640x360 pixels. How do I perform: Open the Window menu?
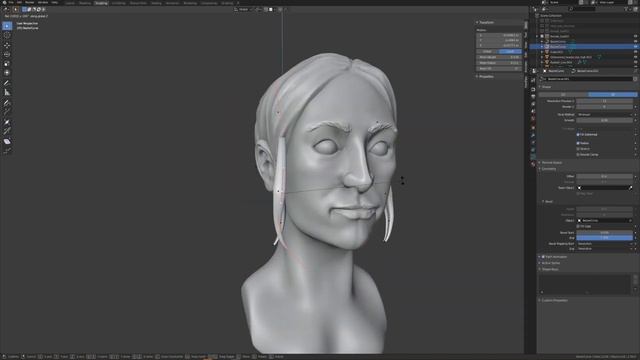point(42,2)
